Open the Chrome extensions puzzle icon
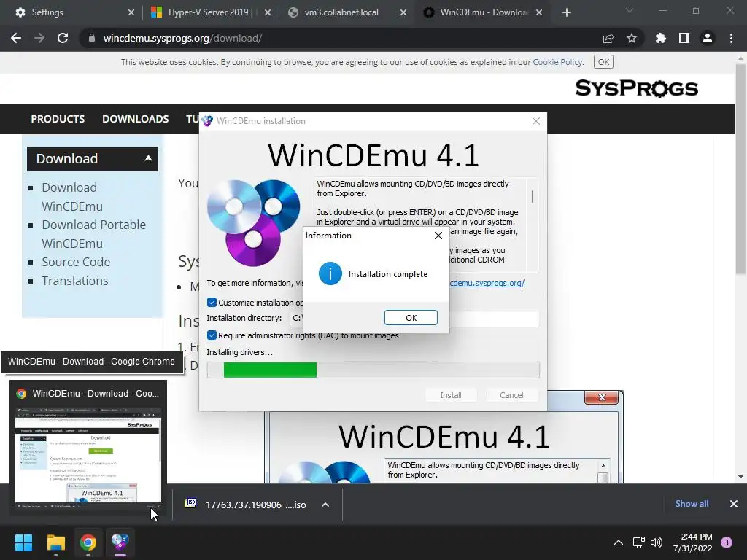Image resolution: width=747 pixels, height=560 pixels. (660, 38)
